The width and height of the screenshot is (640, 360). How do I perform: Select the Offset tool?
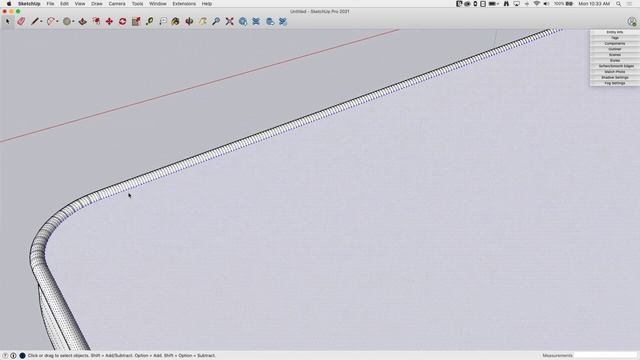click(x=96, y=21)
